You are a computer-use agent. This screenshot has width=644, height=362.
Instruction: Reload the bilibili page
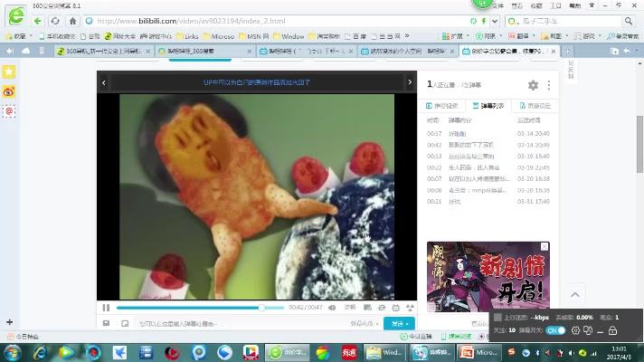(55, 21)
